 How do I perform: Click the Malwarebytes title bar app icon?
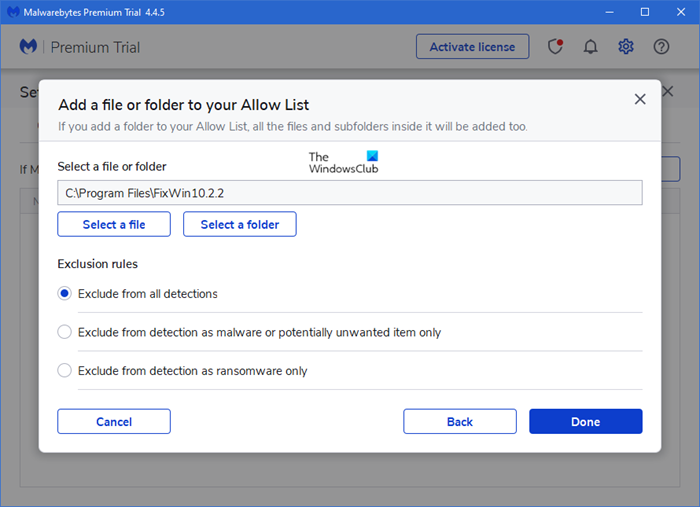[x=13, y=12]
